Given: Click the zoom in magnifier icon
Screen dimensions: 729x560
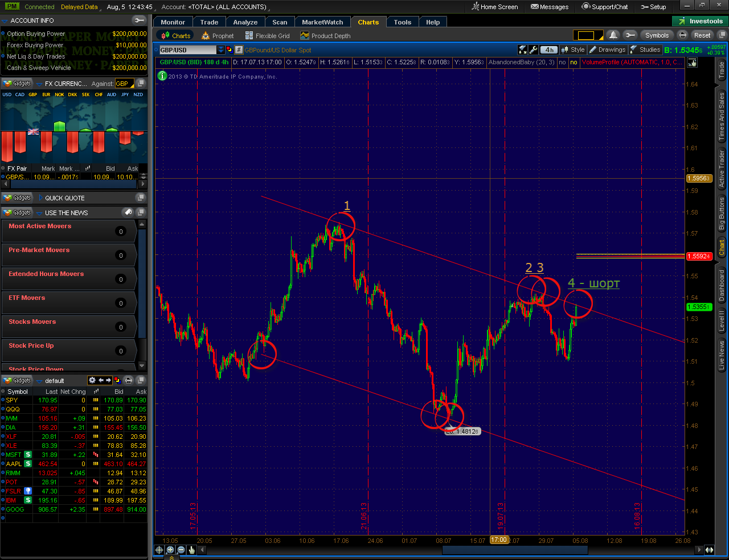Looking at the screenshot, I should tap(170, 550).
